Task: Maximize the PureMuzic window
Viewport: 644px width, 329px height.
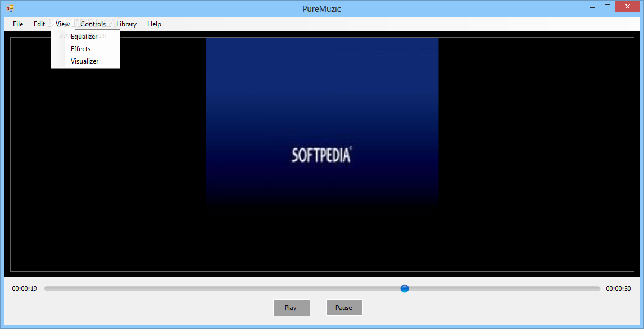Action: point(607,7)
